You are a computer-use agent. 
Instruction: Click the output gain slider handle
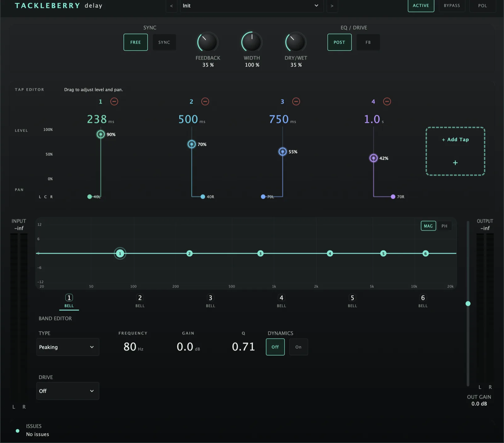pos(468,304)
